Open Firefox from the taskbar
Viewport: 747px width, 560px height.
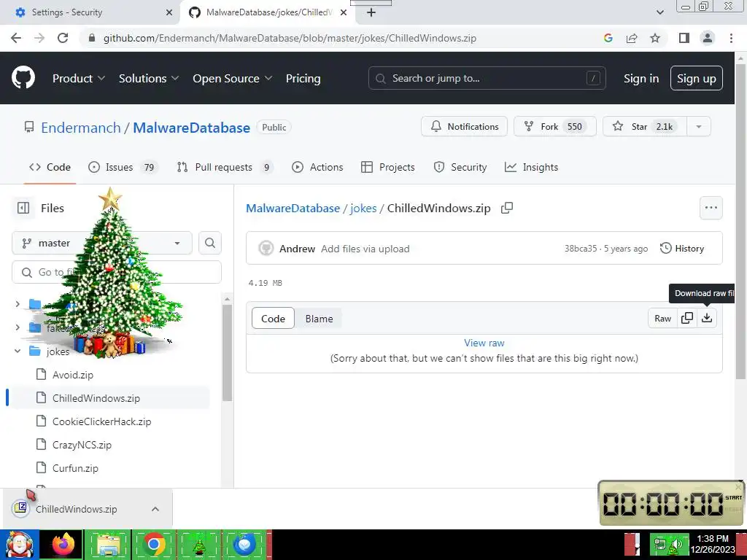[x=63, y=544]
